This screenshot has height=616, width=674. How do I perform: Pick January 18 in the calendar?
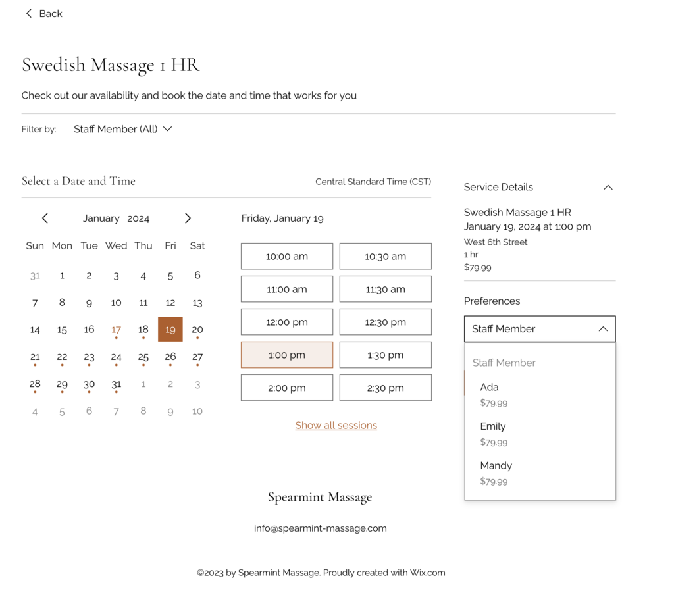[x=143, y=330]
